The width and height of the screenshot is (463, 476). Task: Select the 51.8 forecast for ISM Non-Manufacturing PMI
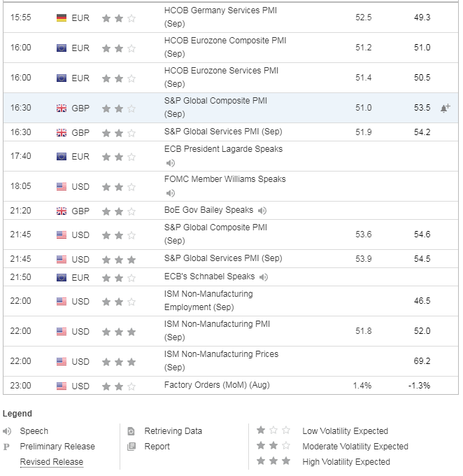click(x=364, y=330)
